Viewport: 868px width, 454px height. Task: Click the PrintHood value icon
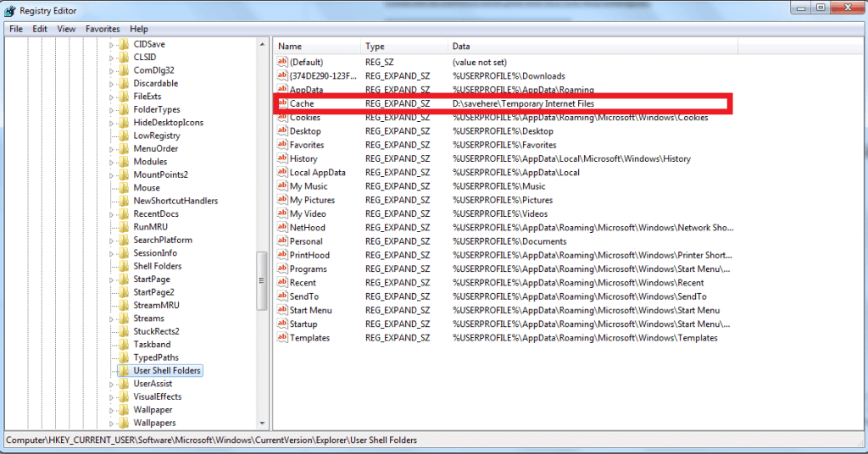pyautogui.click(x=282, y=255)
